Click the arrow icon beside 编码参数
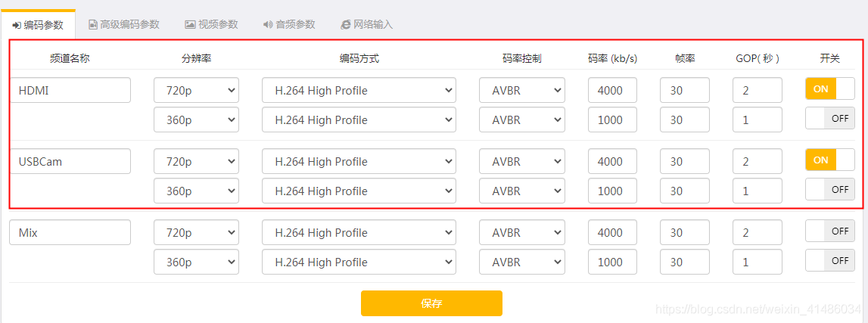The height and width of the screenshot is (323, 868). coord(17,25)
